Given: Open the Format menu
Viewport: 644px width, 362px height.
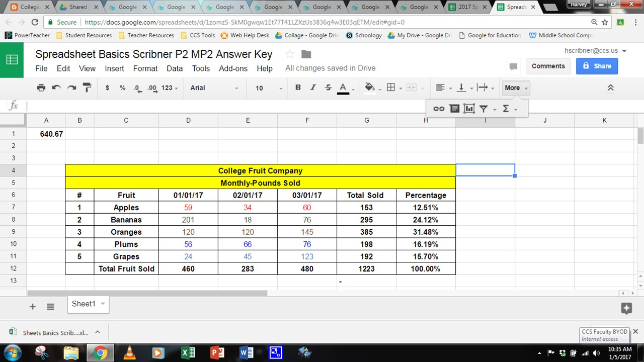Looking at the screenshot, I should pyautogui.click(x=145, y=68).
